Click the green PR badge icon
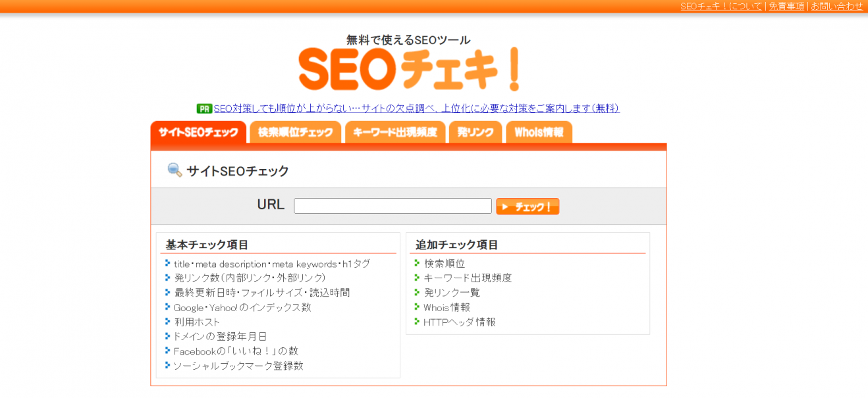Screen dimensions: 868x398 click(x=205, y=108)
